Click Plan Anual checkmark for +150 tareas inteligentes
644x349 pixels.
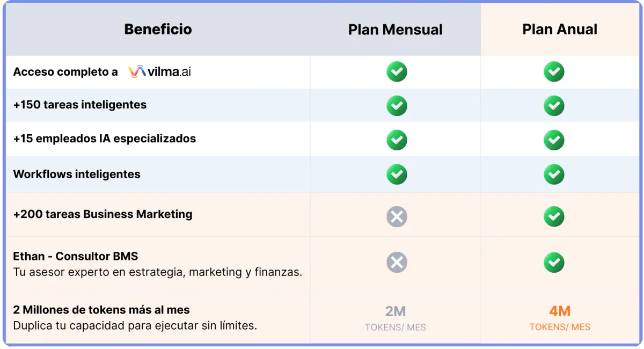(x=554, y=105)
